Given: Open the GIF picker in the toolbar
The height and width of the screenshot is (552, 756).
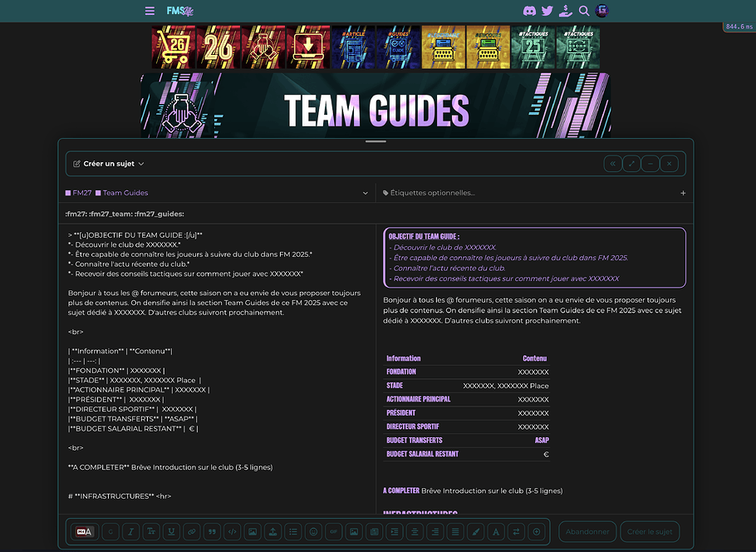Looking at the screenshot, I should pyautogui.click(x=334, y=532).
